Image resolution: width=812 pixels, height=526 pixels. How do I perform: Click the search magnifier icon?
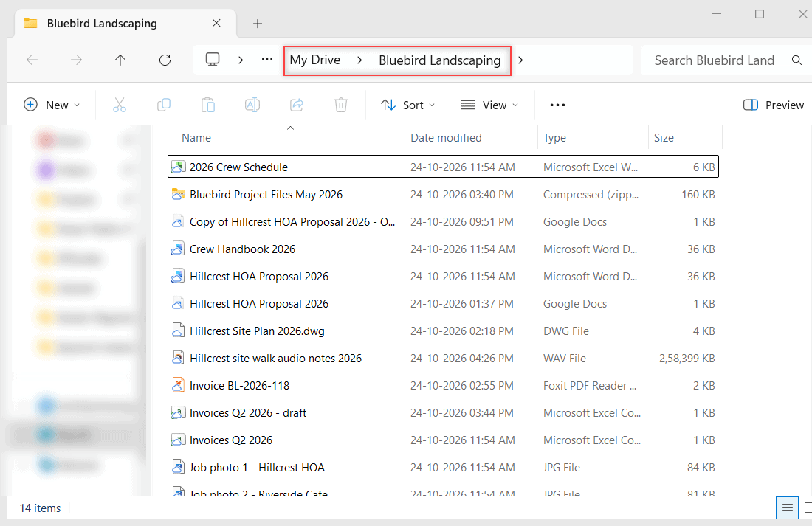(796, 60)
